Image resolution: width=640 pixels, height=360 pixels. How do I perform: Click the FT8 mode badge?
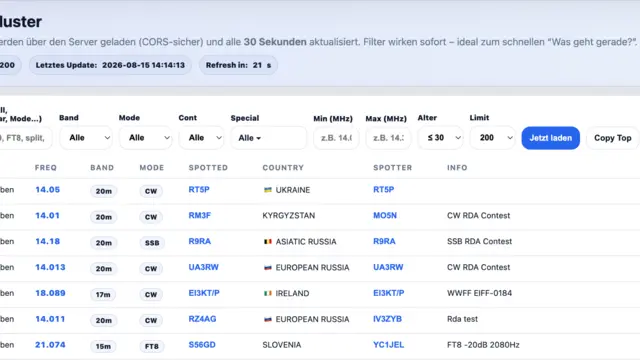[x=152, y=346]
